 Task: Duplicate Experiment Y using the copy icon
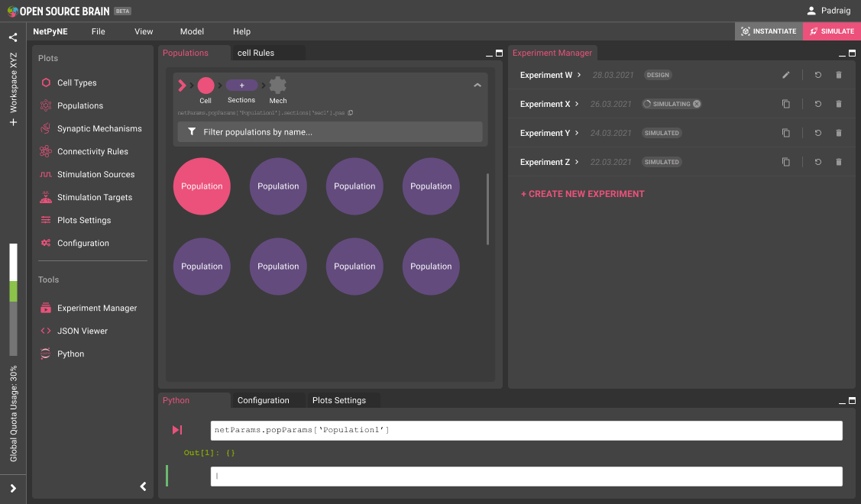[786, 132]
